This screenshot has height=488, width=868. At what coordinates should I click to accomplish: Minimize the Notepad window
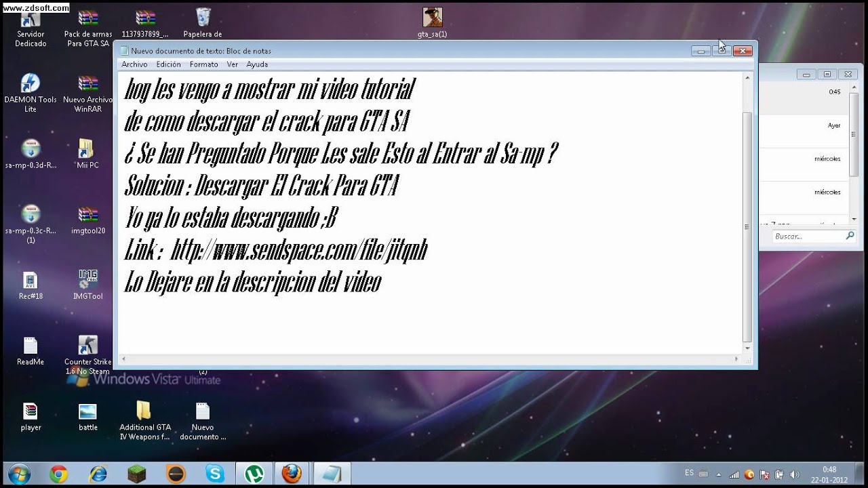[701, 51]
